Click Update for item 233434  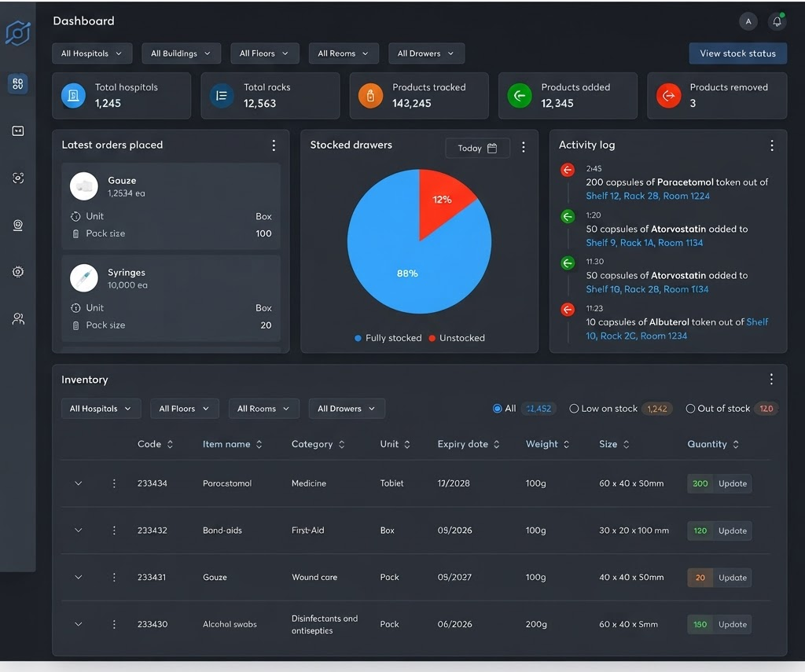pos(733,483)
